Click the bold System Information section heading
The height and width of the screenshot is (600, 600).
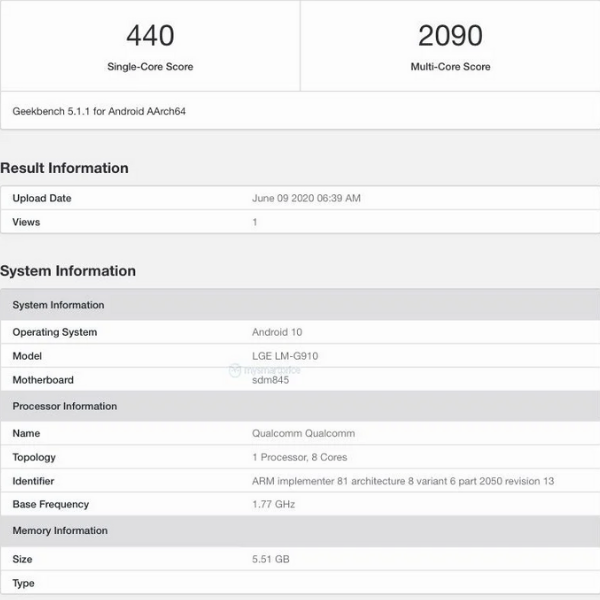[68, 271]
